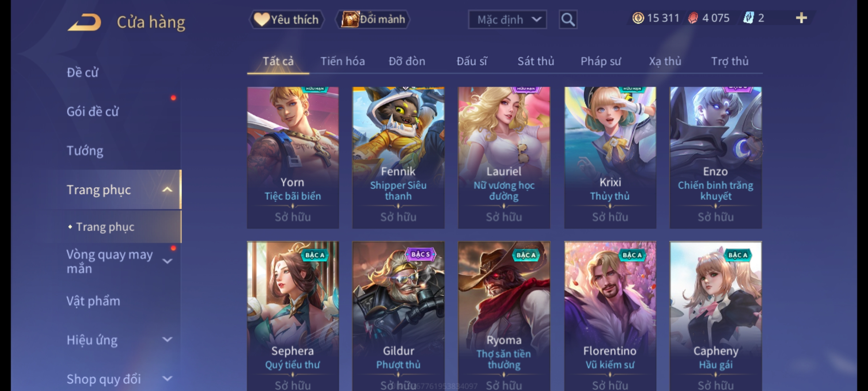
Task: Expand the Shop quy đổi section
Action: coord(167,379)
